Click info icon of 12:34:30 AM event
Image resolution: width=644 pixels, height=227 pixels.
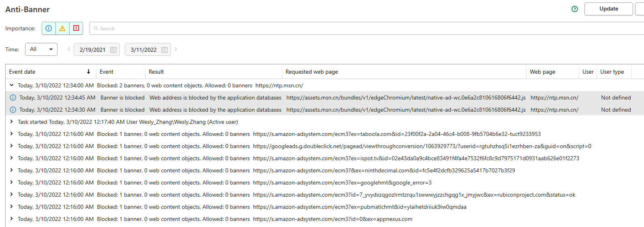coord(13,110)
